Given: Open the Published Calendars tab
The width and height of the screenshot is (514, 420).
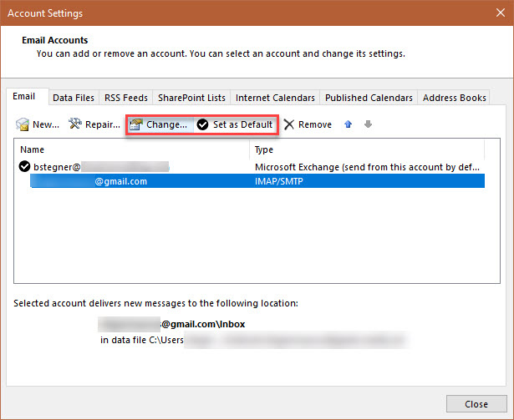Looking at the screenshot, I should pos(368,98).
